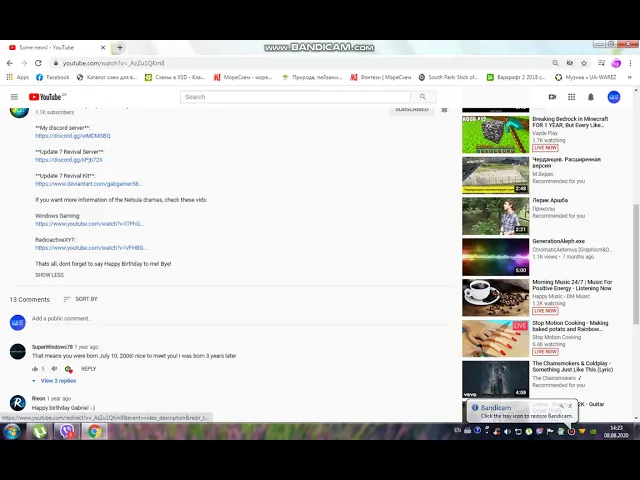This screenshot has width=640, height=480.
Task: Open the discord.gg/wMDMSBQ link
Action: coord(73,136)
